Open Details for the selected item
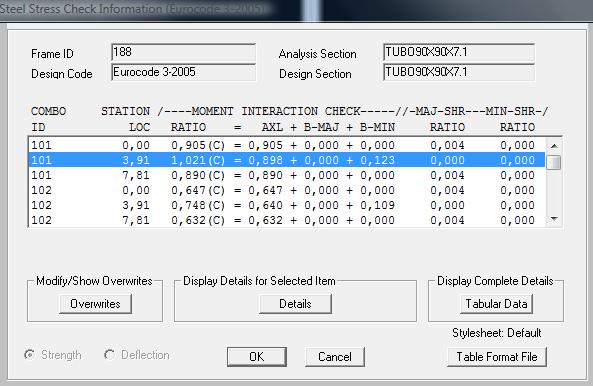 295,304
